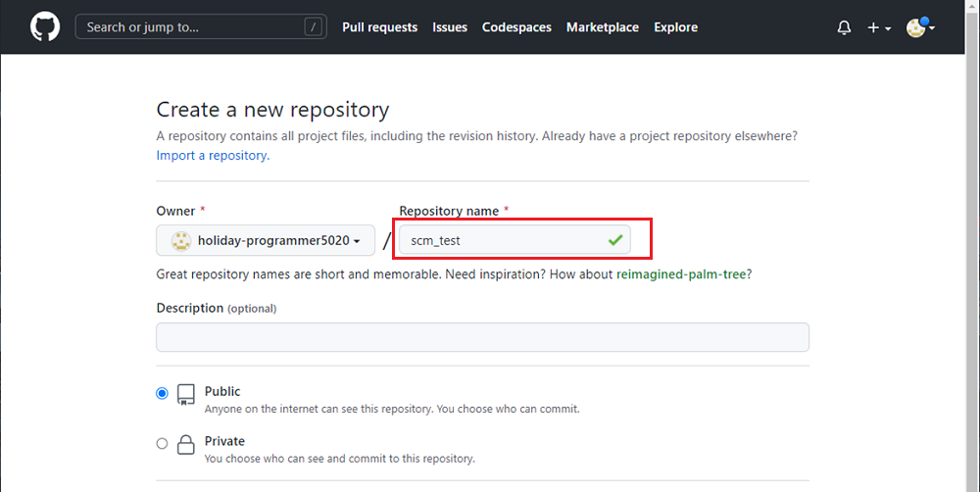Open Codespaces from the header
The height and width of the screenshot is (492, 980).
click(x=516, y=27)
